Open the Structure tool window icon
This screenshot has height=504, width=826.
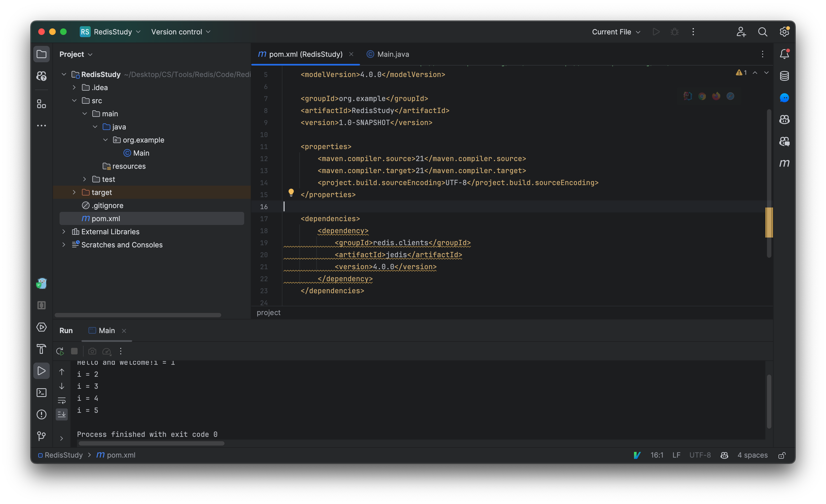[x=41, y=104]
